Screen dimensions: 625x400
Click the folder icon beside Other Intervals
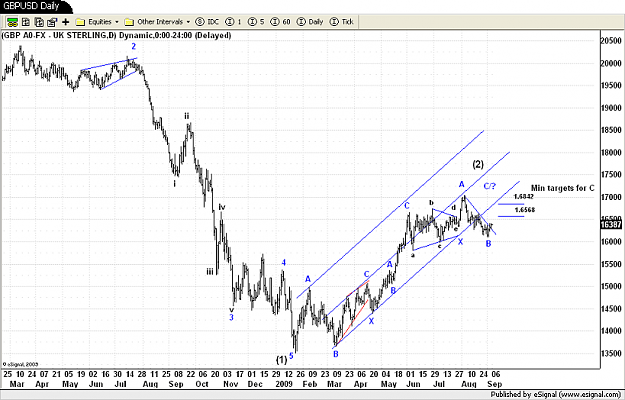click(129, 22)
